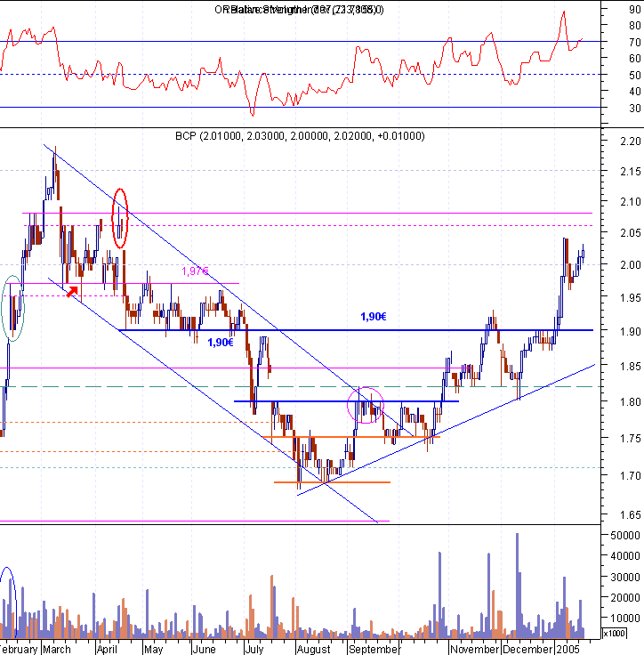The image size is (644, 655).
Task: Click the blue 1,90€ label near September
Action: [374, 317]
